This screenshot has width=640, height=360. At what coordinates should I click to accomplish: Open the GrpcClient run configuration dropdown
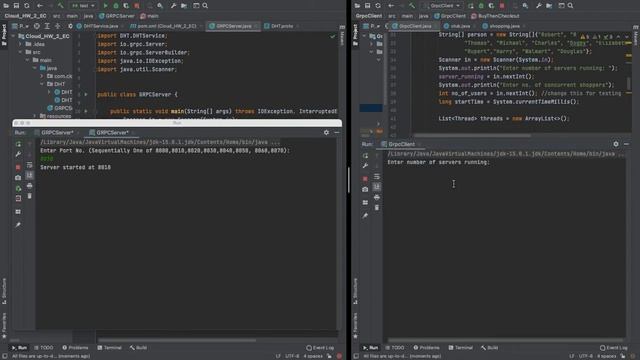[x=442, y=6]
